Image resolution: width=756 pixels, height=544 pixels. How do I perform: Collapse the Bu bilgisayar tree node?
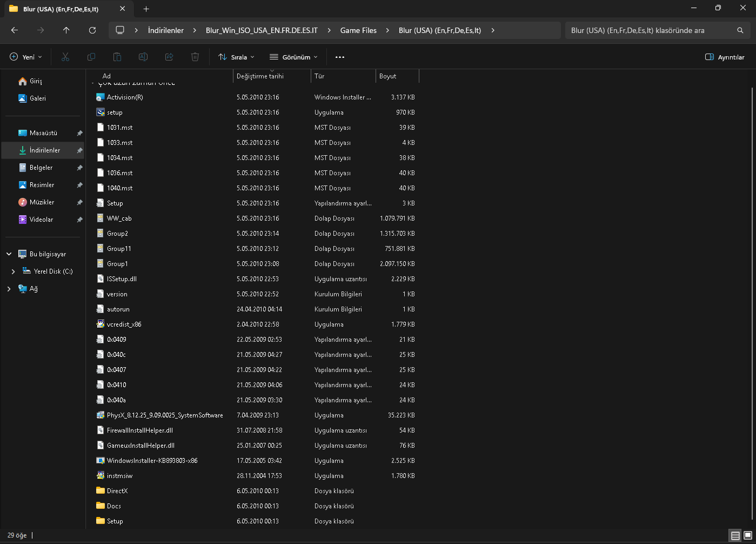pyautogui.click(x=9, y=254)
